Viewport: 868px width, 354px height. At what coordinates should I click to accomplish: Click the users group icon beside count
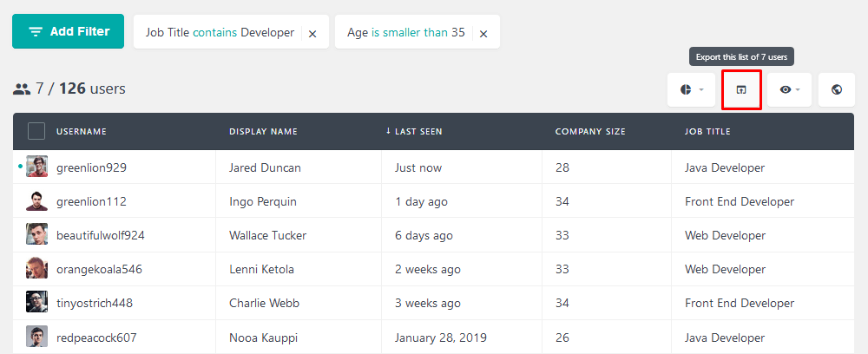pyautogui.click(x=22, y=88)
